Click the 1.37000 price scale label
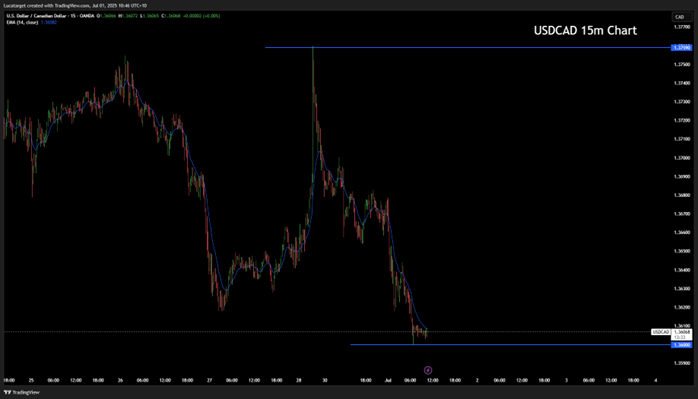Viewport: 698px width, 399px height. point(682,158)
